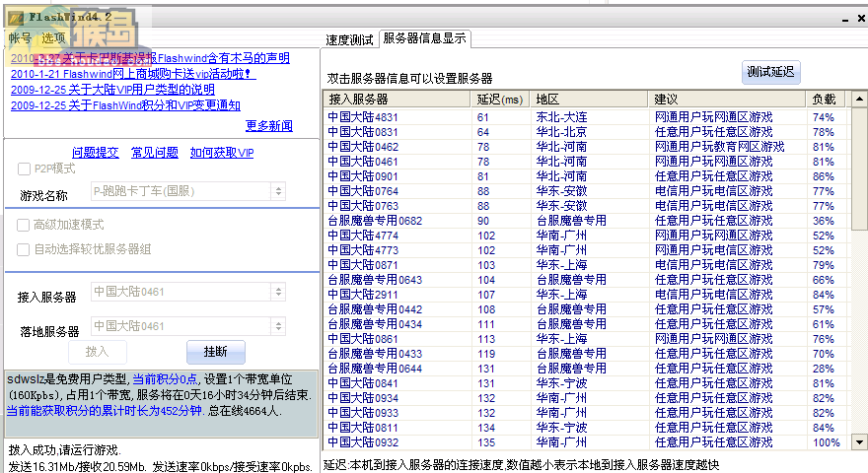Open the 2010-2-27 Kaspersky statement news link
The height and width of the screenshot is (473, 868).
tap(150, 58)
